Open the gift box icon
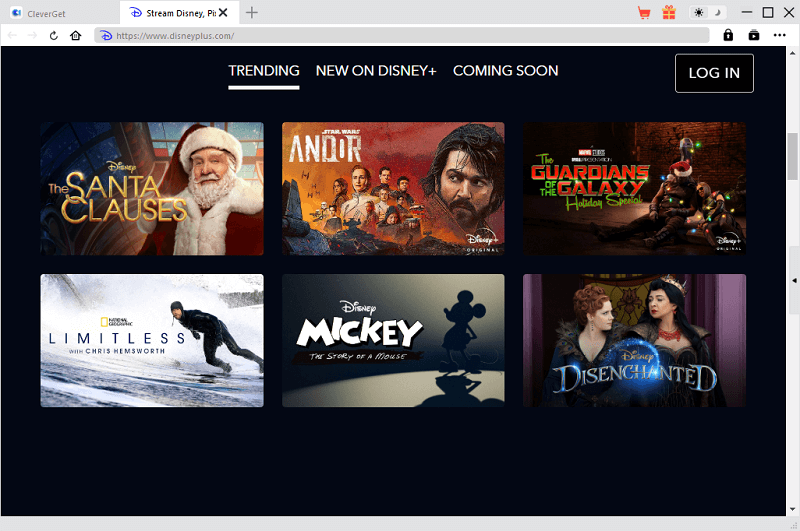800x531 pixels. coord(669,12)
